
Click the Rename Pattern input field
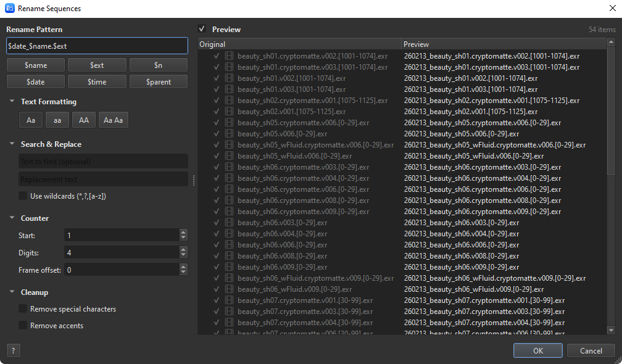(97, 46)
